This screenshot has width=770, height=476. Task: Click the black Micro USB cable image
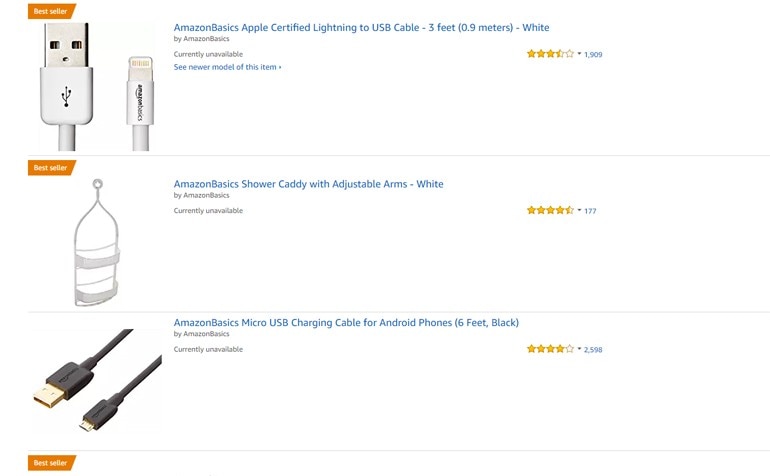click(x=95, y=382)
